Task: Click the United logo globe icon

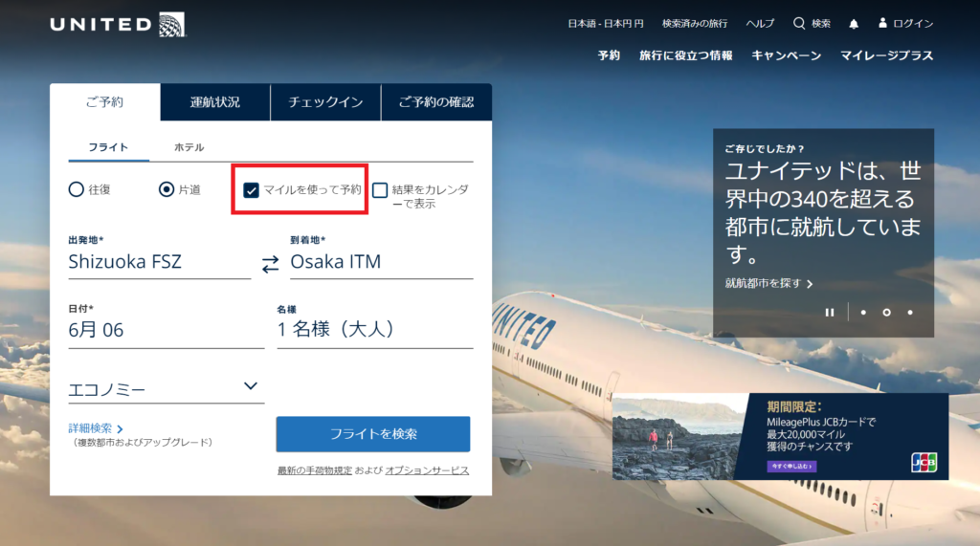Action: coord(172,24)
